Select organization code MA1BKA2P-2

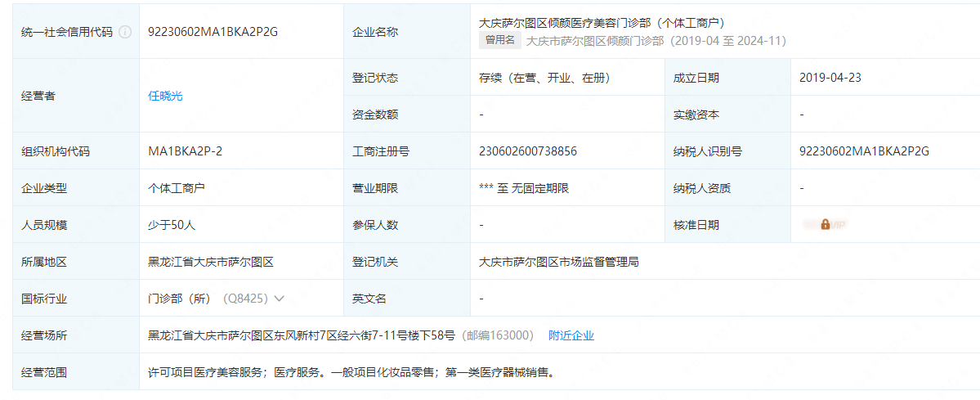(x=186, y=151)
